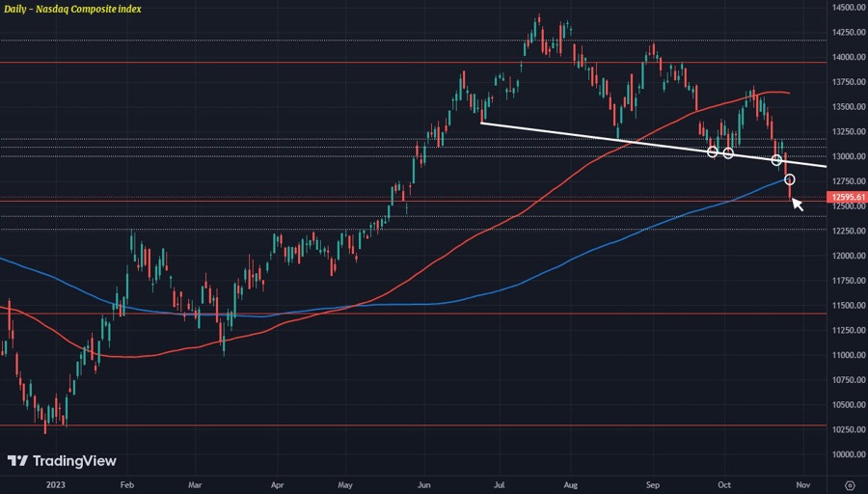Click the Aug label on time axis

(570, 484)
